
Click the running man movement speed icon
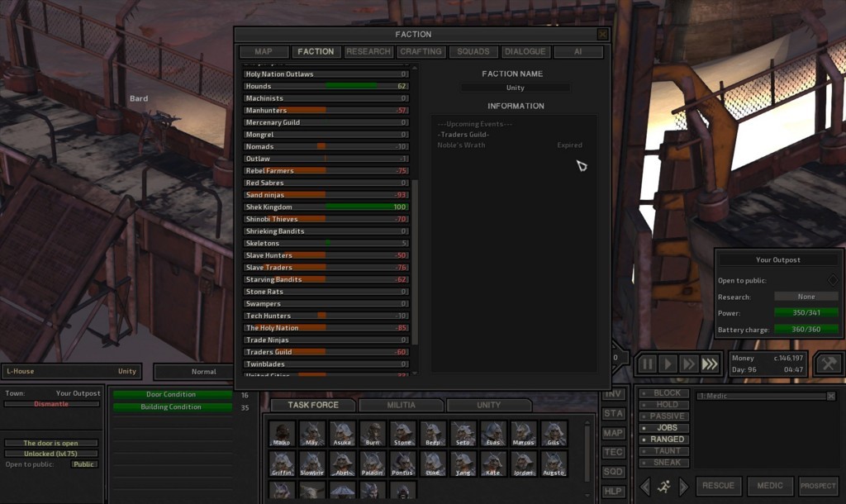pos(664,486)
